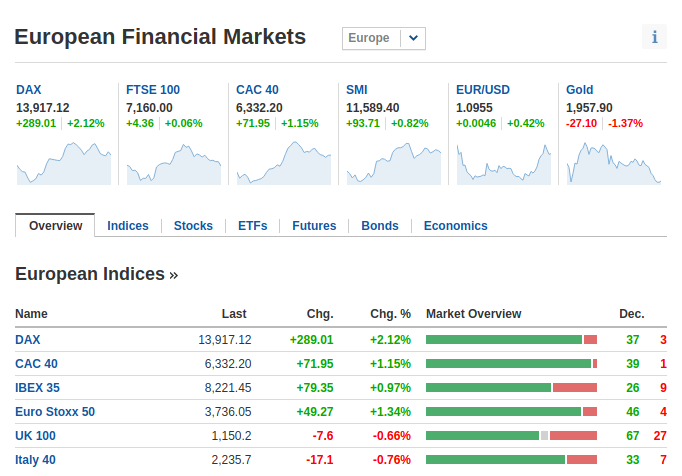682x476 pixels.
Task: Click the Dec. column header
Action: click(x=632, y=314)
